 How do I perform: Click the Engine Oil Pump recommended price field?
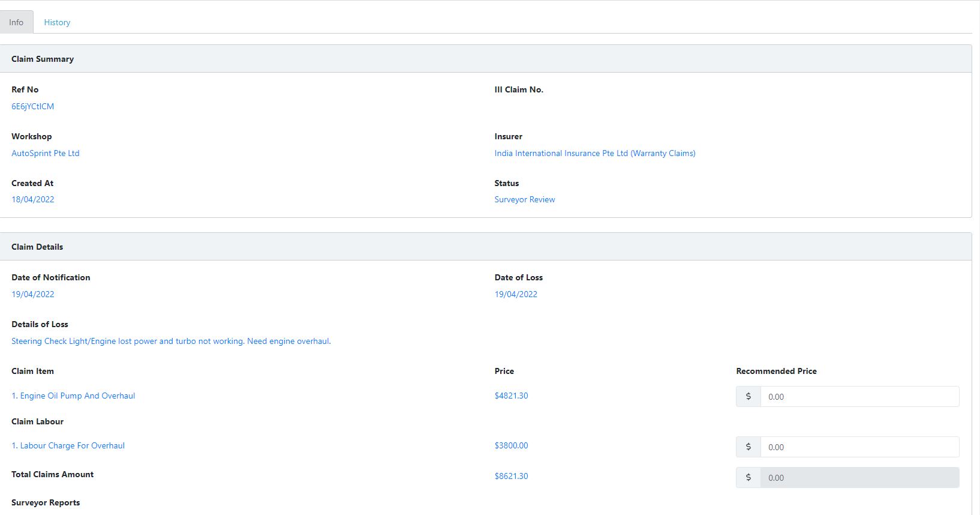[x=859, y=397]
